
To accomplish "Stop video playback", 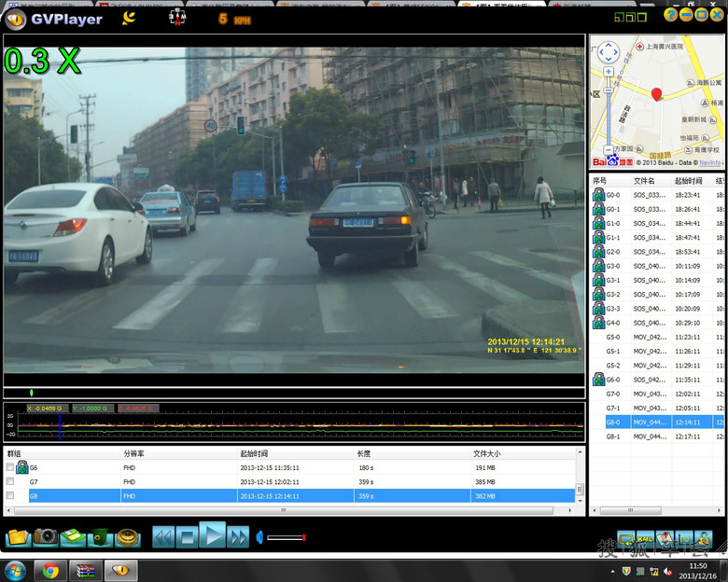I will pyautogui.click(x=188, y=536).
